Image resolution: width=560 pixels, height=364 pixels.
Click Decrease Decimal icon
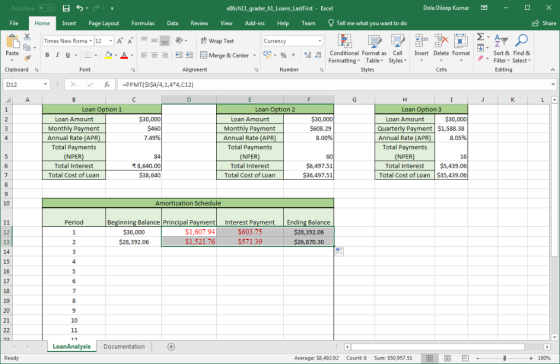tap(318, 55)
